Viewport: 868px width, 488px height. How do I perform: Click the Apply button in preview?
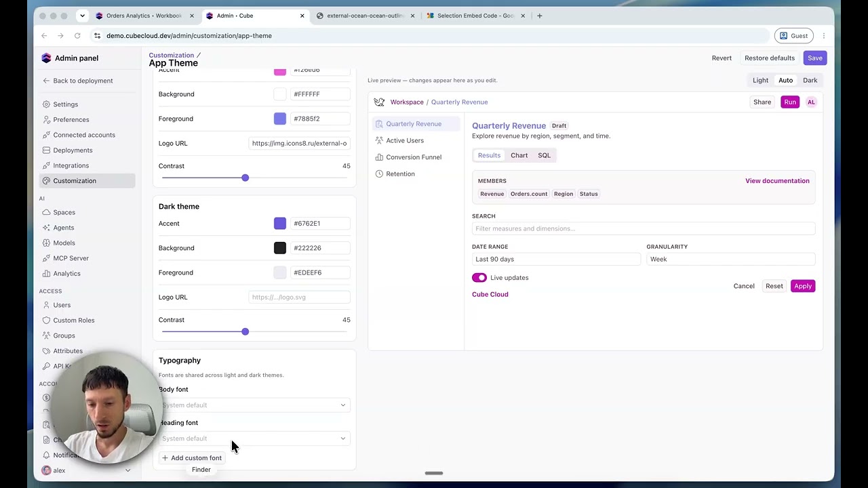pyautogui.click(x=803, y=286)
